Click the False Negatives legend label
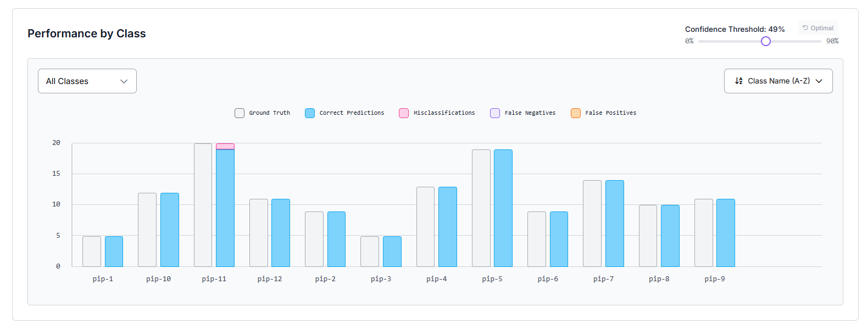This screenshot has height=329, width=868. [530, 113]
